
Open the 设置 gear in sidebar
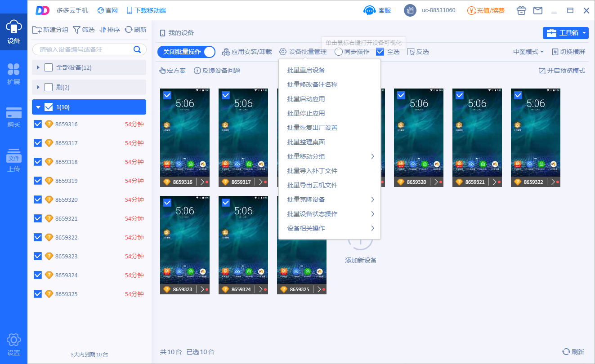13,344
